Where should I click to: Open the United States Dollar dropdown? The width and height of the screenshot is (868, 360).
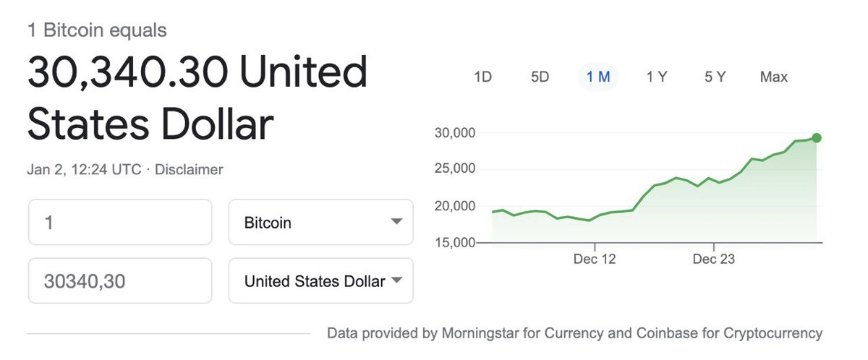(x=320, y=281)
